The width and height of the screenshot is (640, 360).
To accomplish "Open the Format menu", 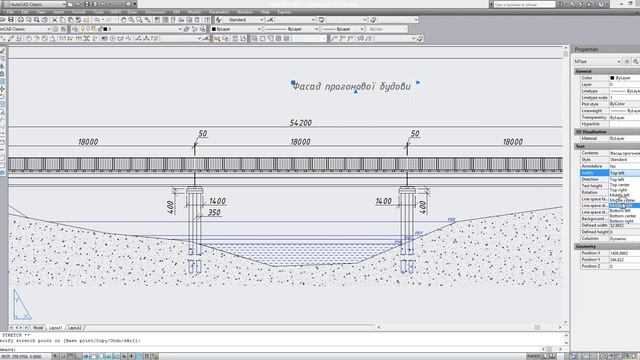I will coord(78,12).
